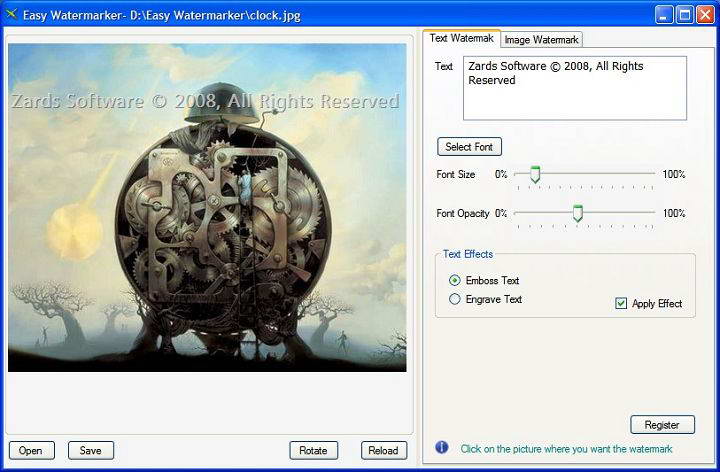The height and width of the screenshot is (472, 720).
Task: Open an image with the Open button
Action: (x=31, y=450)
